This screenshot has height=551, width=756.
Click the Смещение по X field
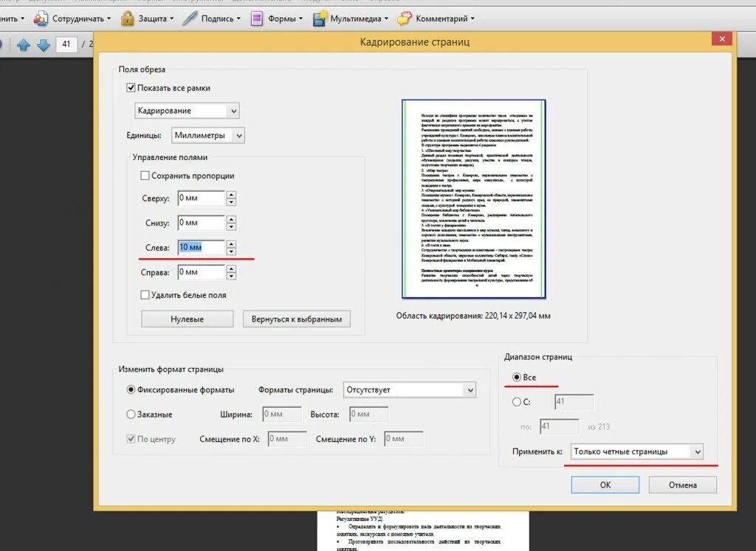(x=287, y=439)
